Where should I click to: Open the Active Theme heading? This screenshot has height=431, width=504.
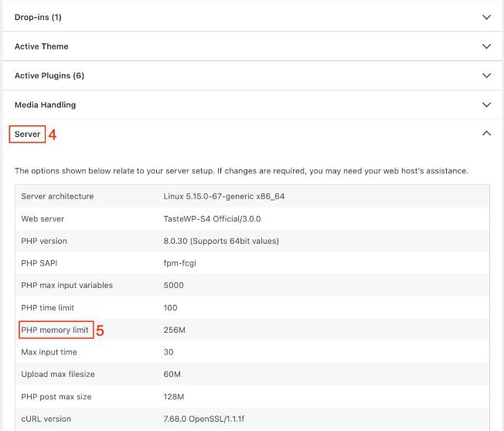[x=42, y=46]
